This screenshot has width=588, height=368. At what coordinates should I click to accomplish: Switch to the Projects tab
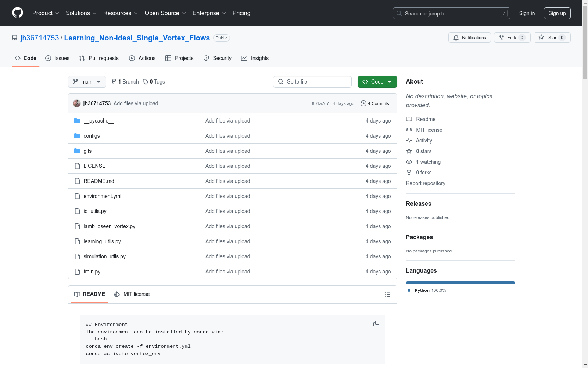(x=179, y=58)
